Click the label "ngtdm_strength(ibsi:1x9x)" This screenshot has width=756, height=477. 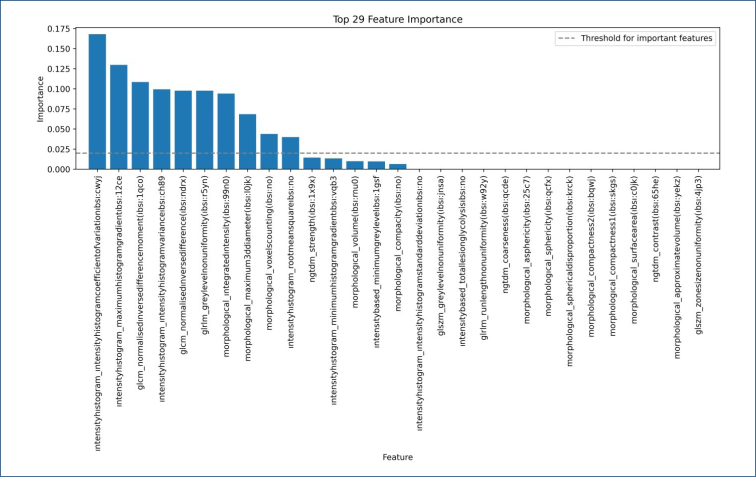tap(312, 229)
